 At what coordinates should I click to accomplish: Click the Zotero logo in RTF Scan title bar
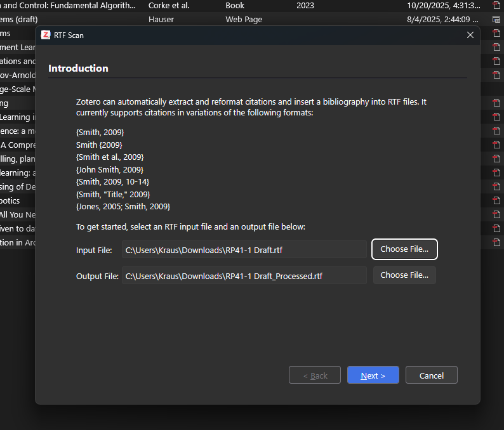[46, 35]
